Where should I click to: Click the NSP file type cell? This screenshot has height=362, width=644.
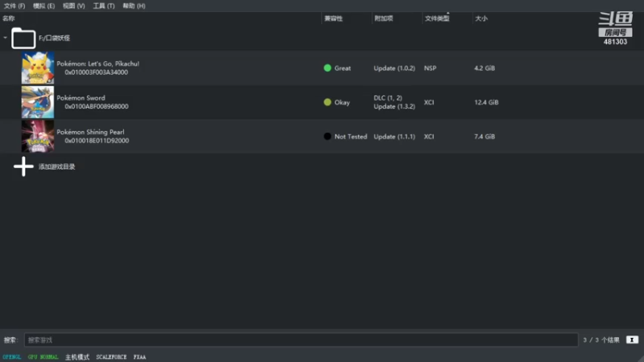coord(430,68)
